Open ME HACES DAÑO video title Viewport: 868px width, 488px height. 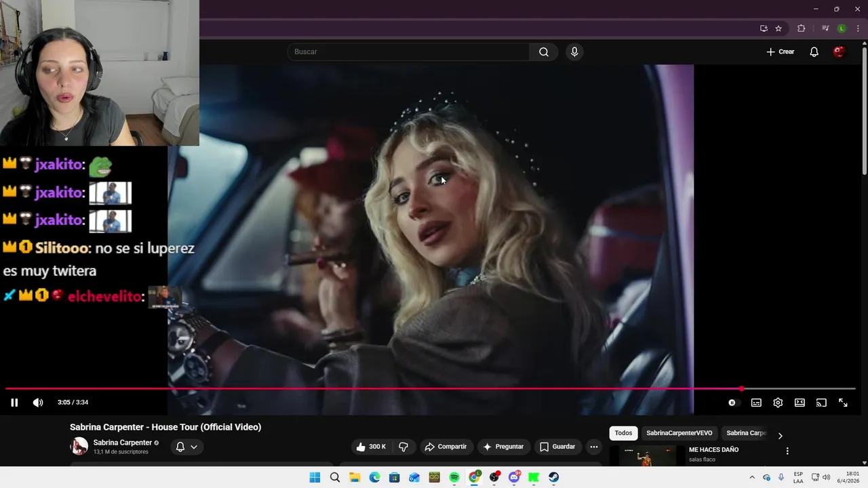713,450
